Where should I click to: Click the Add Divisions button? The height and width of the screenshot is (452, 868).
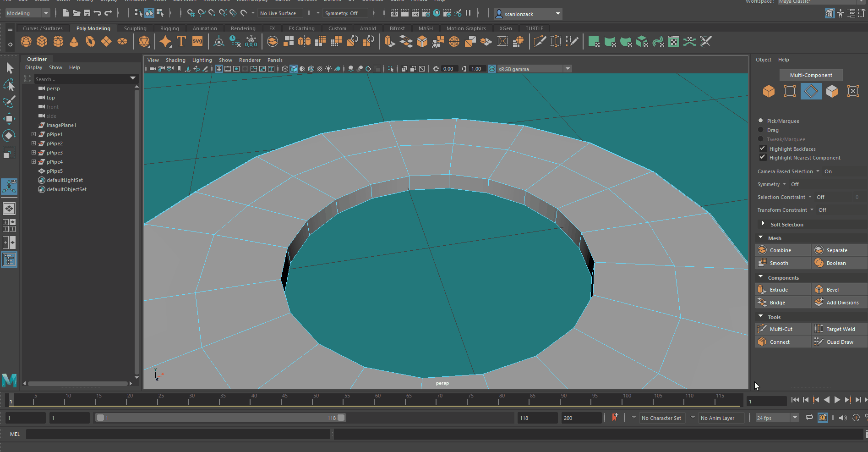[x=840, y=303]
